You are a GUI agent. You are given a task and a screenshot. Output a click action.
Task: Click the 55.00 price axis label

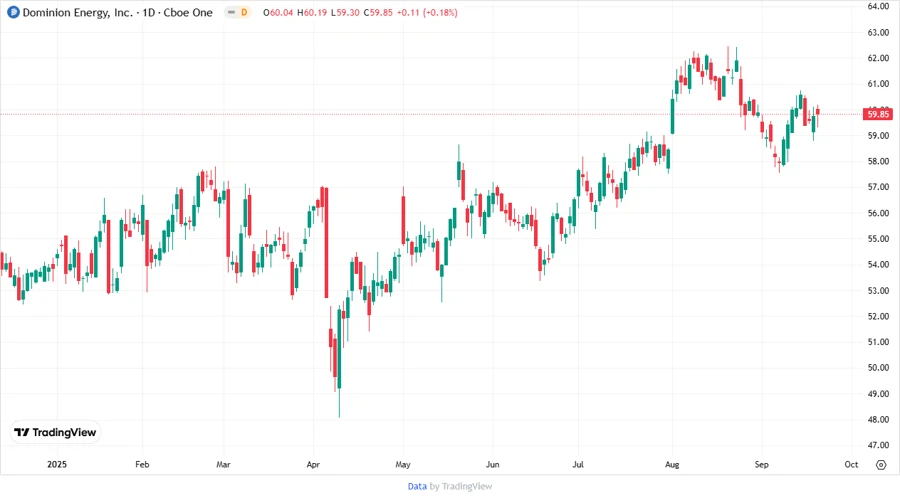[878, 239]
